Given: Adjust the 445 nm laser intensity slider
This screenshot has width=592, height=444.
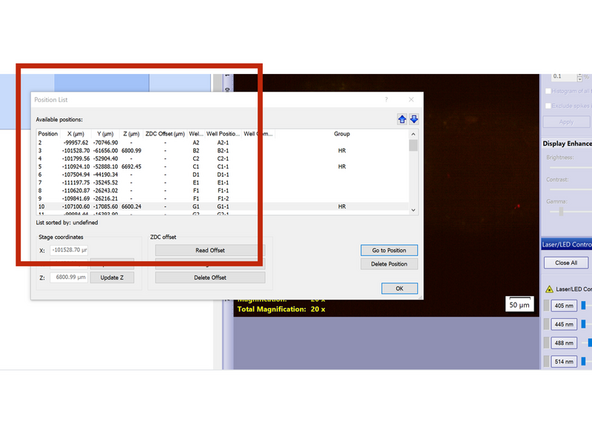Looking at the screenshot, I should click(x=584, y=324).
